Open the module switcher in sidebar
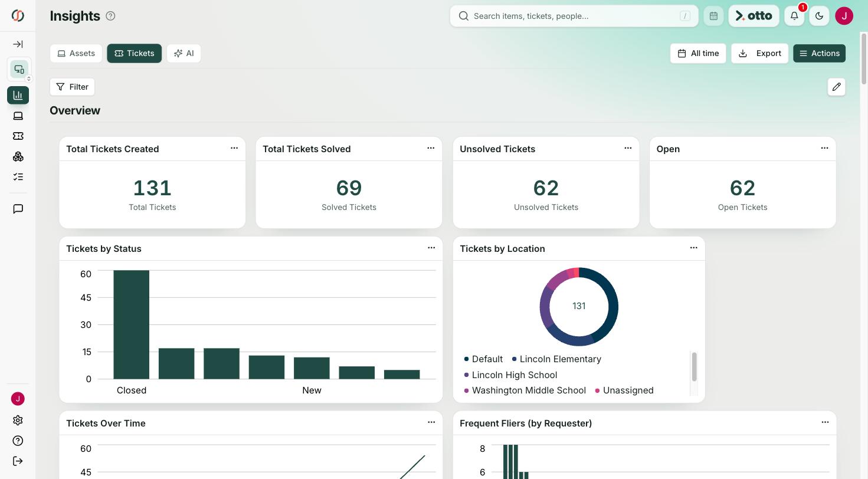This screenshot has height=479, width=868. click(19, 70)
